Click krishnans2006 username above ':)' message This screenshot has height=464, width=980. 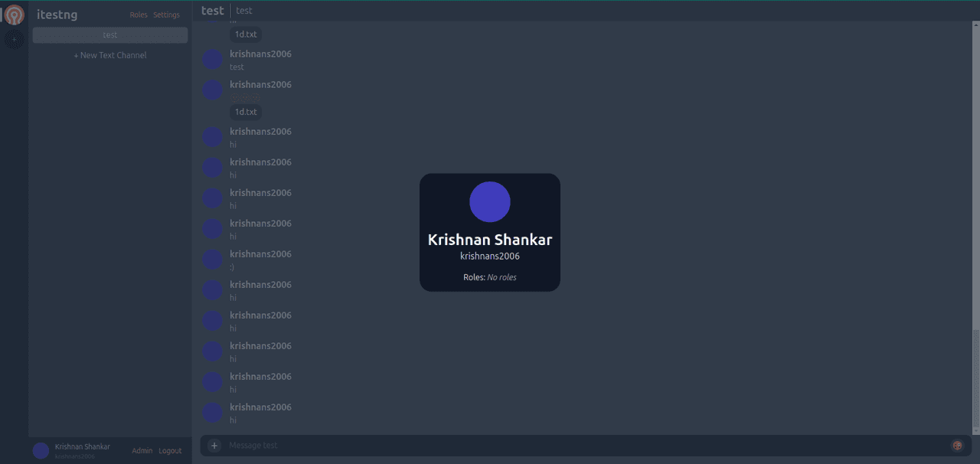260,254
